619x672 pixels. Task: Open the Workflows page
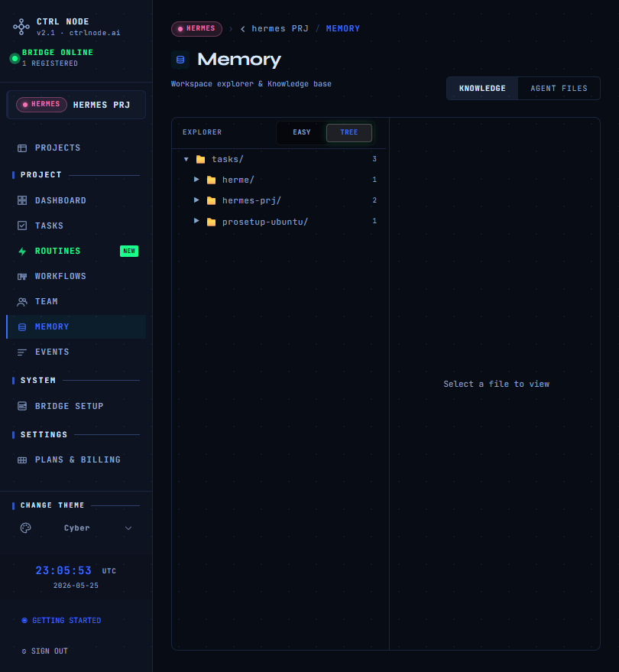click(x=76, y=277)
